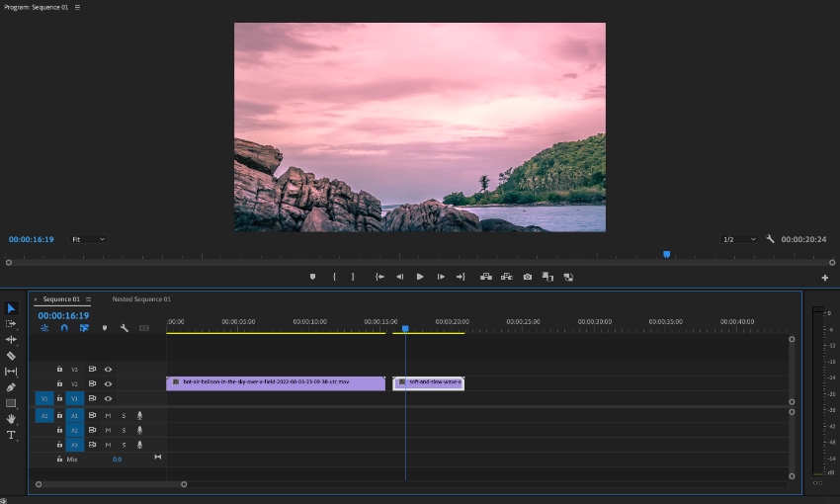
Task: Click the program video preview frame
Action: click(x=420, y=126)
